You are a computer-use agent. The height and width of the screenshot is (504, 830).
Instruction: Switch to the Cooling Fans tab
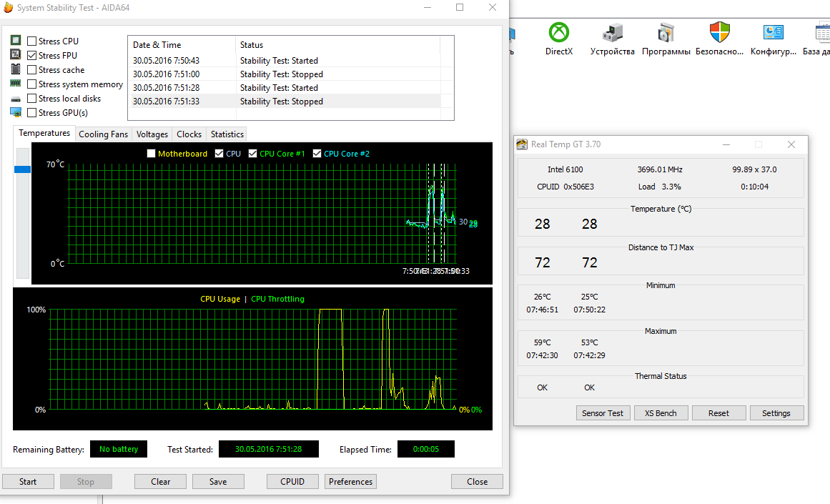pyautogui.click(x=103, y=134)
